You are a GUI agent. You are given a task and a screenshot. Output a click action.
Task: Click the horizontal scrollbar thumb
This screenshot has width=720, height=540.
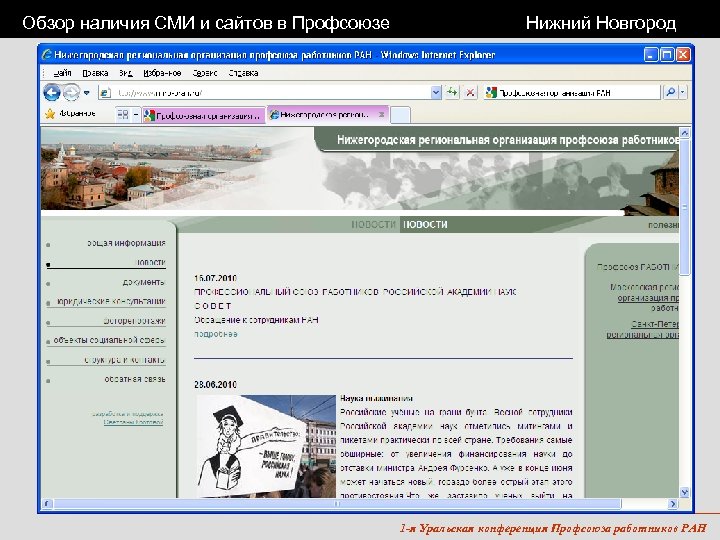[x=338, y=504]
